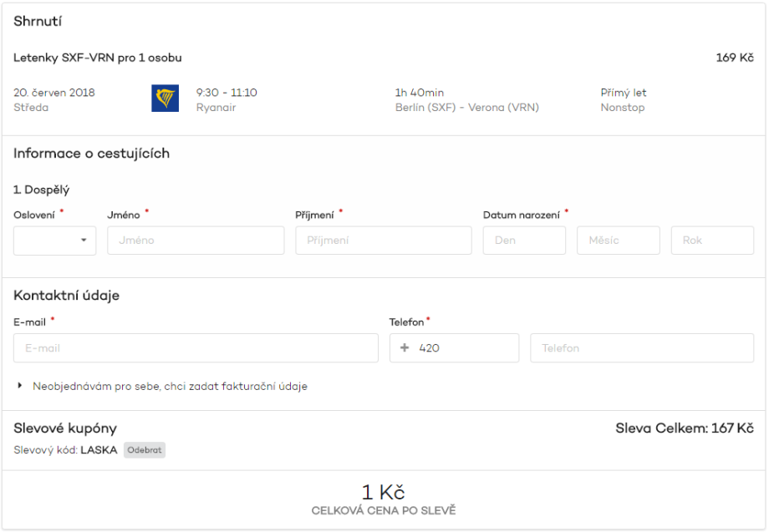Open the Oslovení title dropdown
Screen dimensions: 769x532
[x=54, y=241]
